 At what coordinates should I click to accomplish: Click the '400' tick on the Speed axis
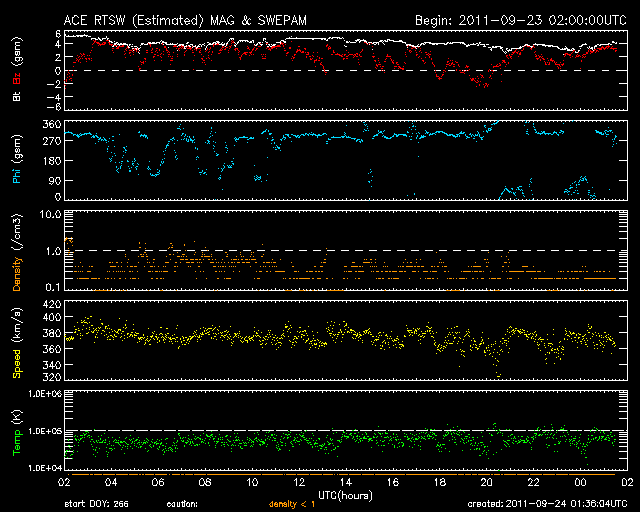pos(52,317)
